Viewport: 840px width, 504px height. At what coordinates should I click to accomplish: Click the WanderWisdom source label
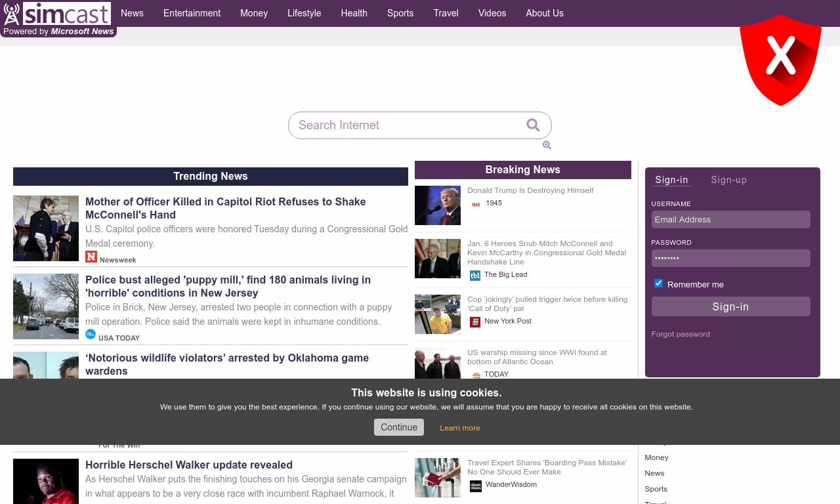[511, 484]
